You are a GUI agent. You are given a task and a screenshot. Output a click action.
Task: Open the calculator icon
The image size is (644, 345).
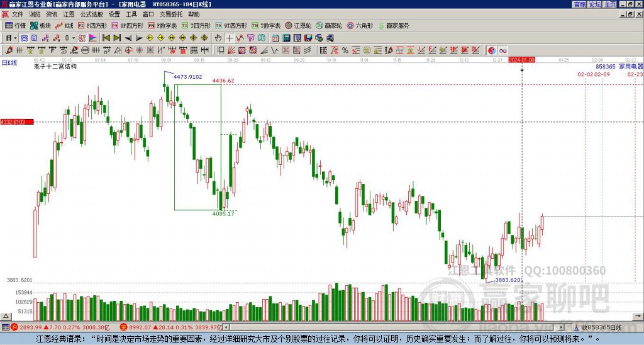[x=286, y=38]
